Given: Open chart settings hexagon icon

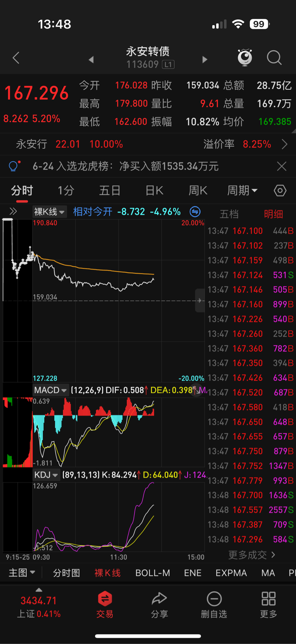Looking at the screenshot, I should [280, 191].
